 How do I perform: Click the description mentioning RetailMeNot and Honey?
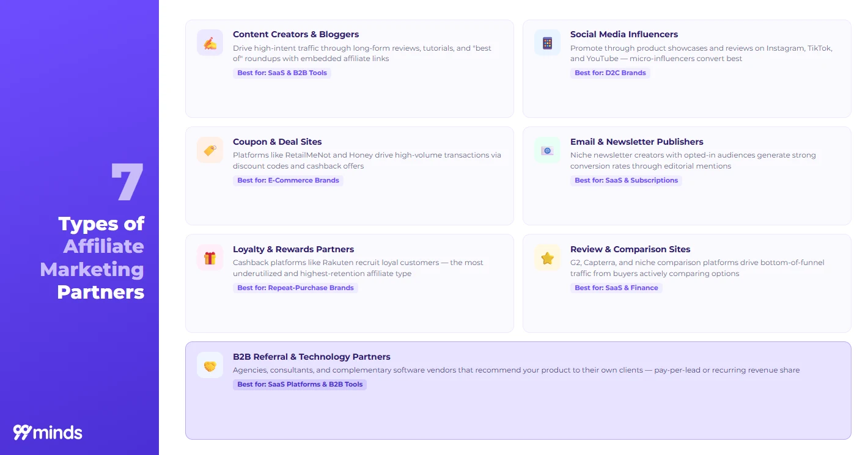click(x=367, y=161)
